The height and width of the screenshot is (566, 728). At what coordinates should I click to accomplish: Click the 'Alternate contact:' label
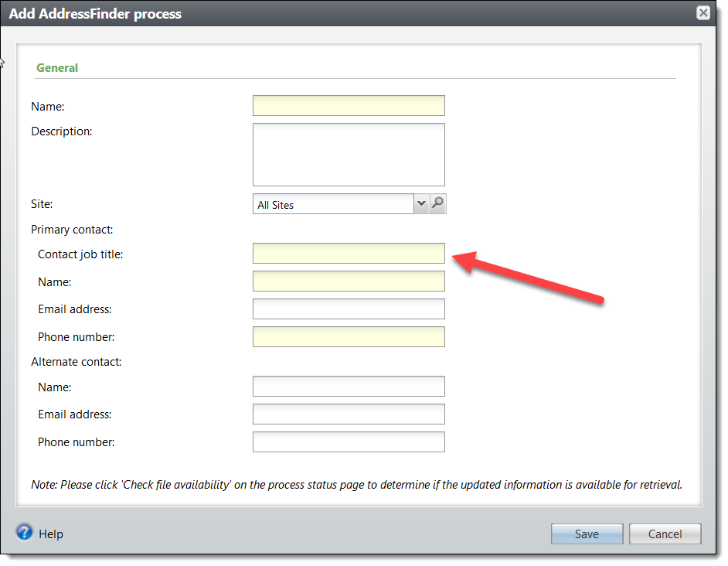pyautogui.click(x=77, y=362)
